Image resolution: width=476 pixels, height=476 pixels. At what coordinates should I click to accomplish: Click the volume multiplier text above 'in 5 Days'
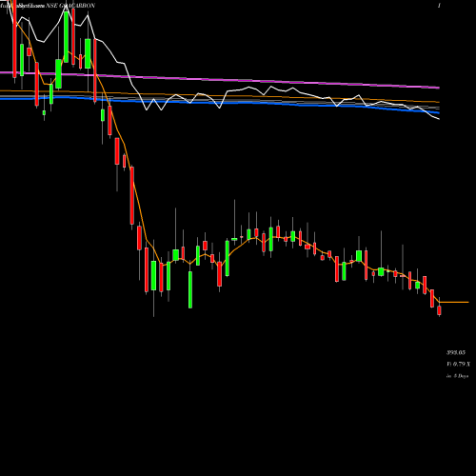click(x=459, y=364)
